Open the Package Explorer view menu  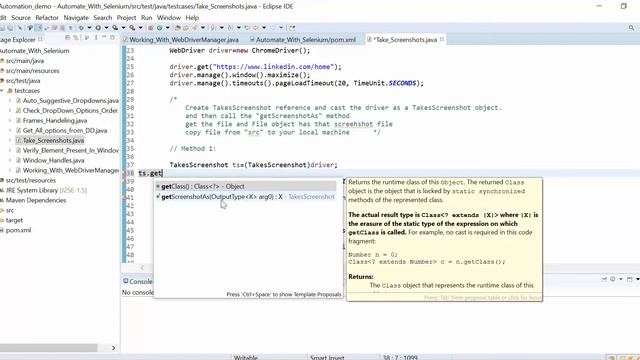point(96,38)
